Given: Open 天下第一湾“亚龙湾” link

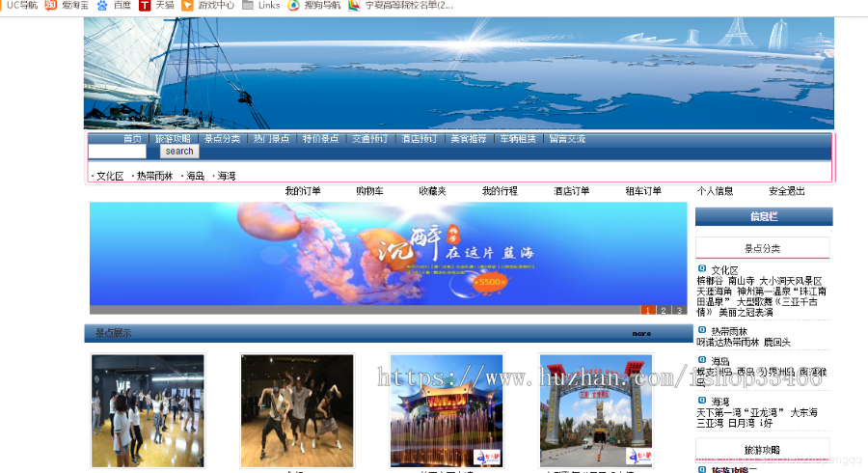Looking at the screenshot, I should (x=740, y=412).
